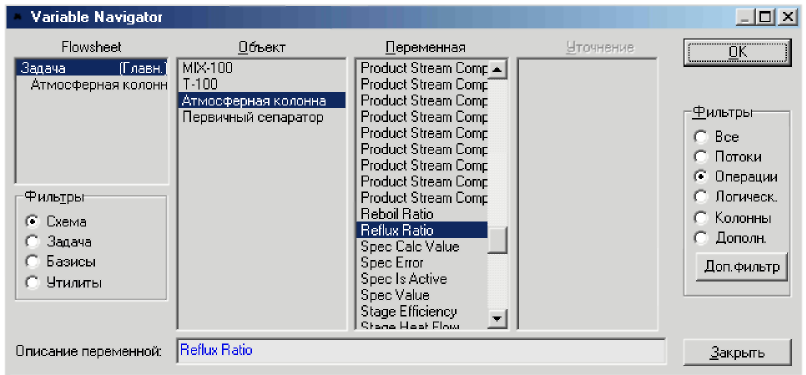Select the Все object filter
806x375 pixels.
700,137
